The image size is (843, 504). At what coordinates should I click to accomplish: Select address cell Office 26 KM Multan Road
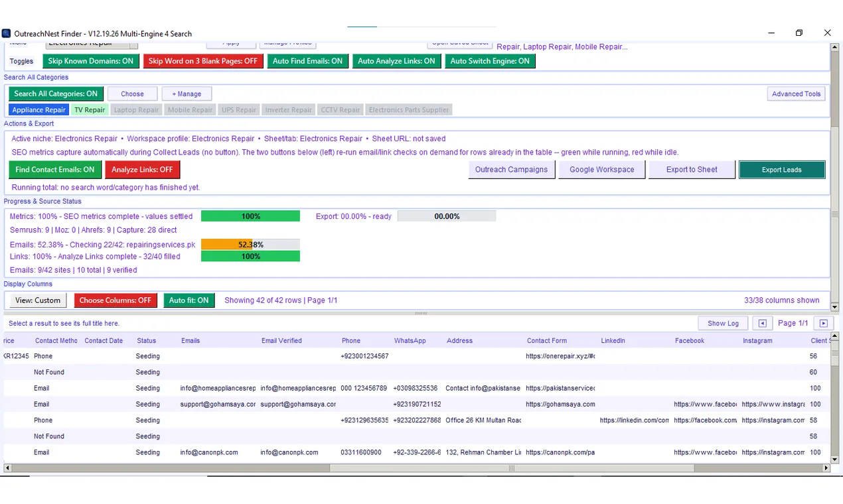tap(483, 420)
